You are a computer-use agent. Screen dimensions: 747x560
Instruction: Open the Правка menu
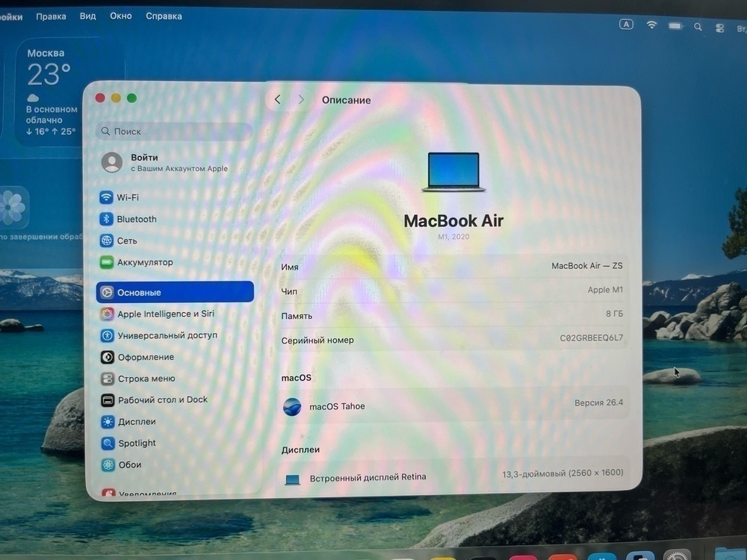click(51, 16)
